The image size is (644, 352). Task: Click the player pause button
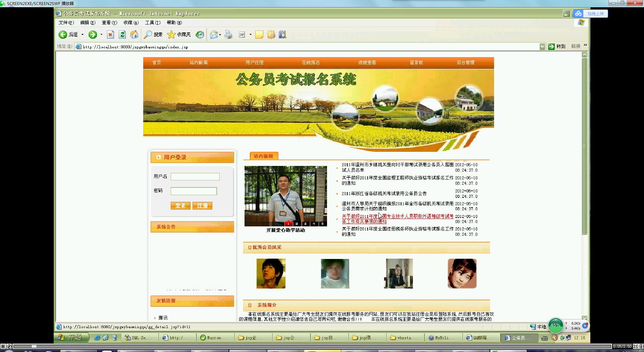[3, 346]
